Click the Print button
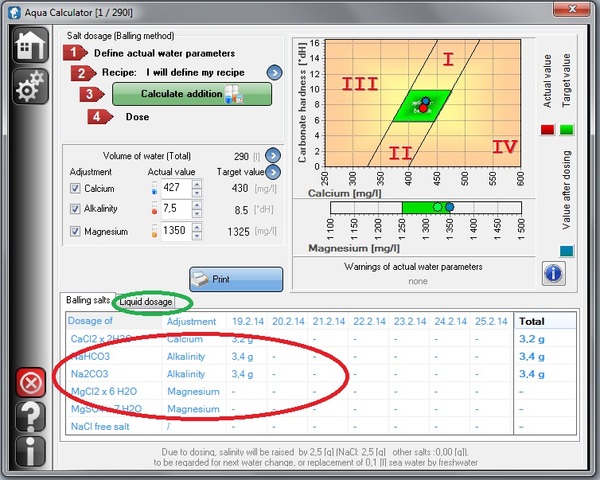Viewport: 600px width, 480px height. (236, 279)
